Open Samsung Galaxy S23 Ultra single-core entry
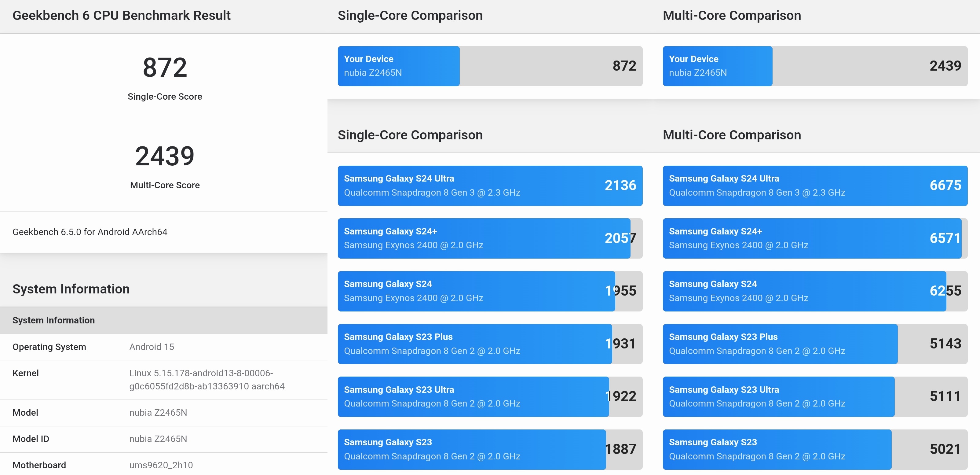This screenshot has width=980, height=475. [x=490, y=396]
